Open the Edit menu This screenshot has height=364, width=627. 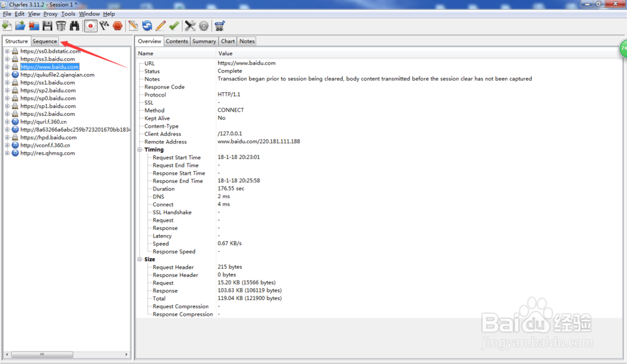19,14
